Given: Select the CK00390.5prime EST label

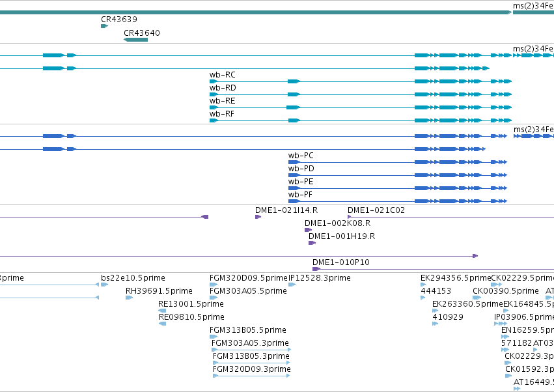Looking at the screenshot, I should click(x=506, y=291).
